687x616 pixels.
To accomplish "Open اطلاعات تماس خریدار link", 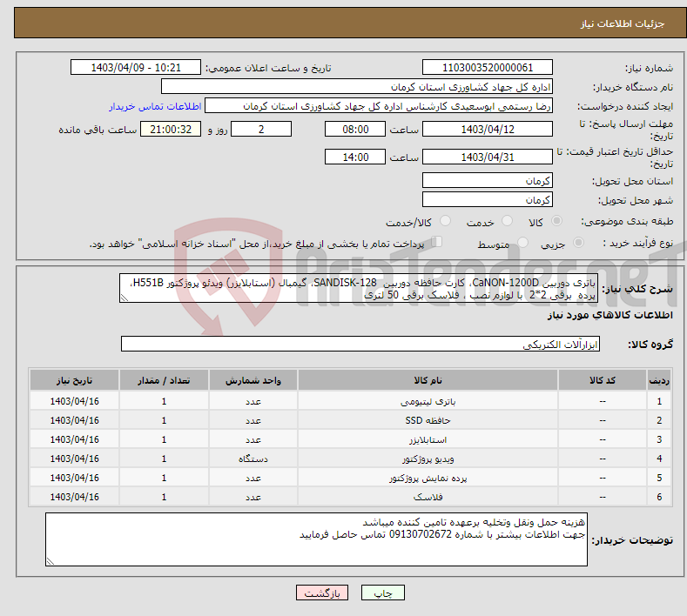I will [x=155, y=106].
